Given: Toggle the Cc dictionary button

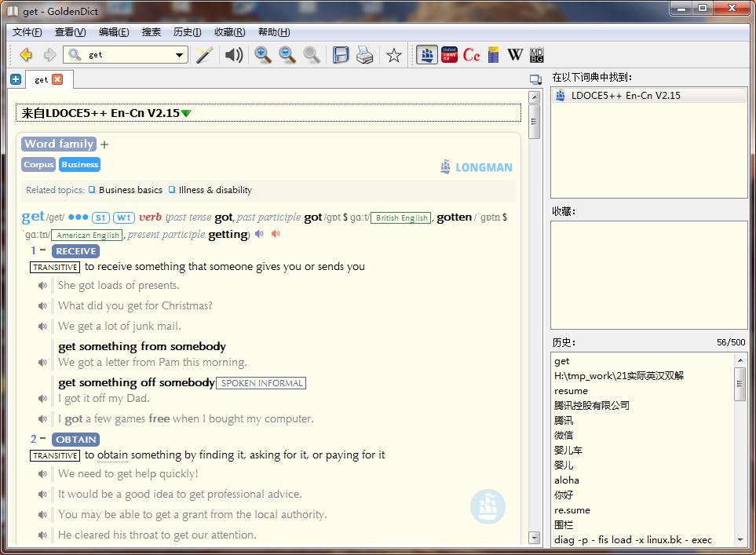Looking at the screenshot, I should click(471, 55).
